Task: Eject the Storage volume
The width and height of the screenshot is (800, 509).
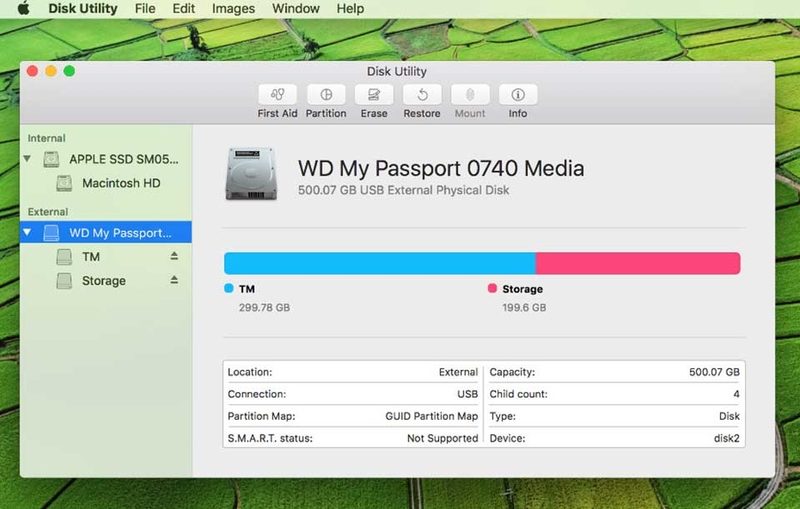Action: [174, 280]
